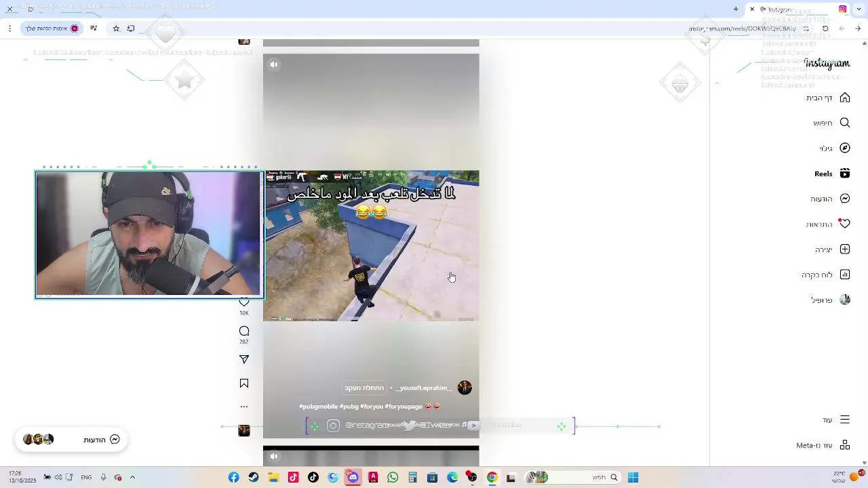
Task: Bookmark the page with the star icon
Action: (x=116, y=28)
